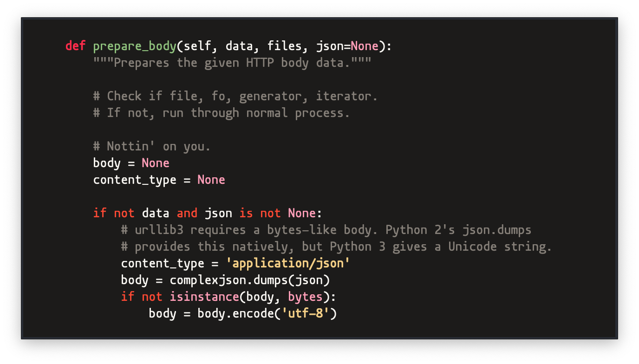
Task: Click the 'is not None:' condition ending
Action: click(281, 213)
